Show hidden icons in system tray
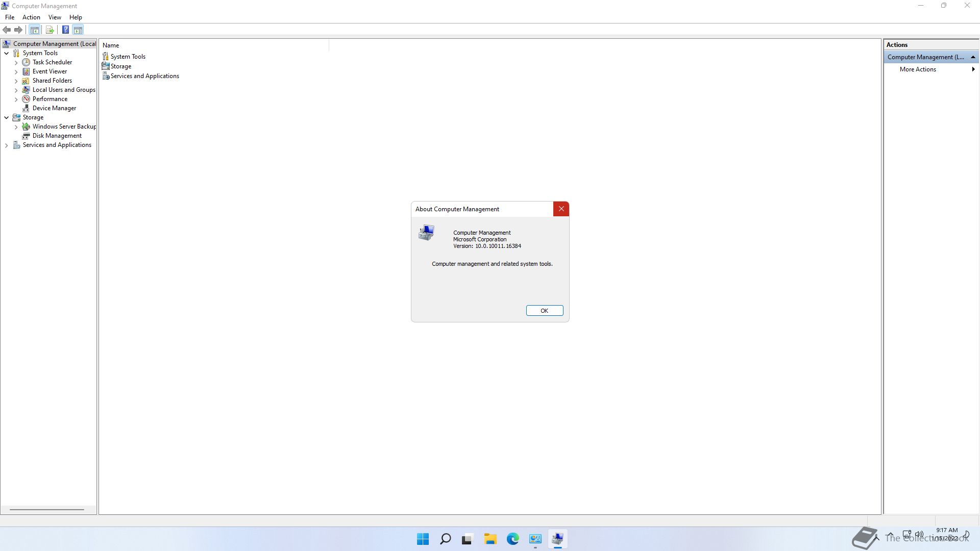This screenshot has height=551, width=980. (x=890, y=535)
